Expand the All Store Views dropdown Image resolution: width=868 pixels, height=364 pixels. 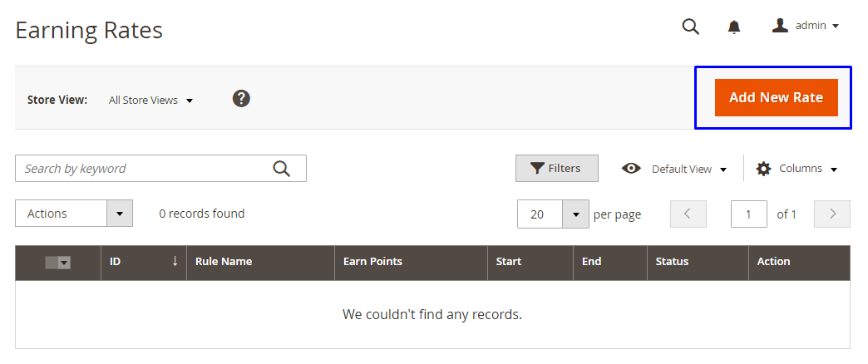[150, 100]
